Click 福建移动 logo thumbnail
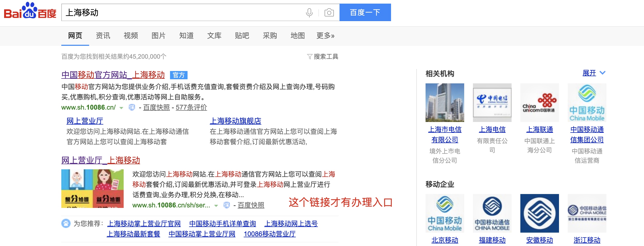This screenshot has width=644, height=246. (492, 213)
